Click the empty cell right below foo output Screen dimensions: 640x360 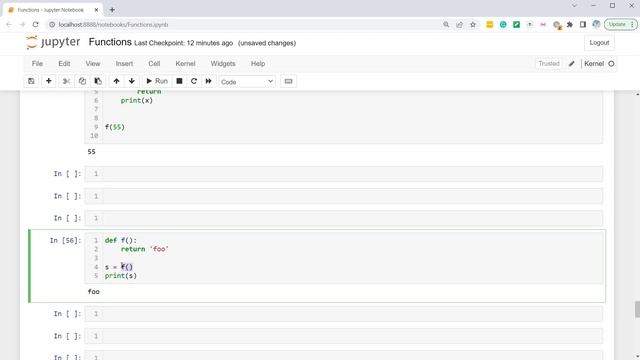[x=344, y=314]
